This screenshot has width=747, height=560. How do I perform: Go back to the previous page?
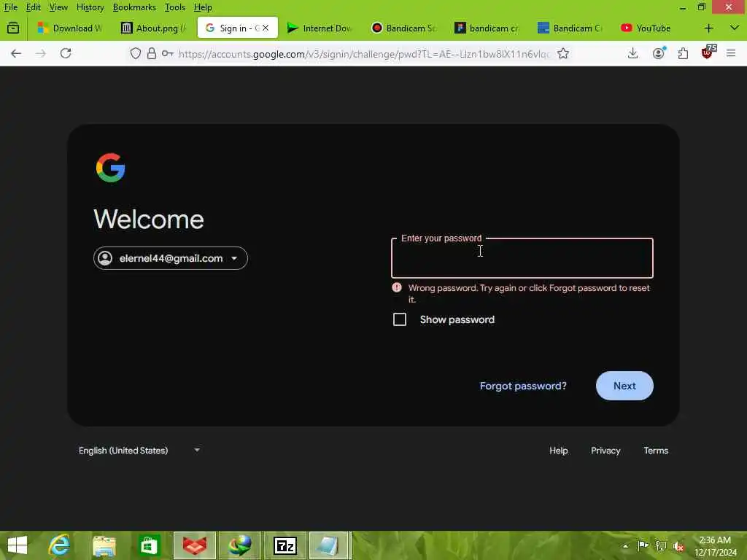click(16, 53)
